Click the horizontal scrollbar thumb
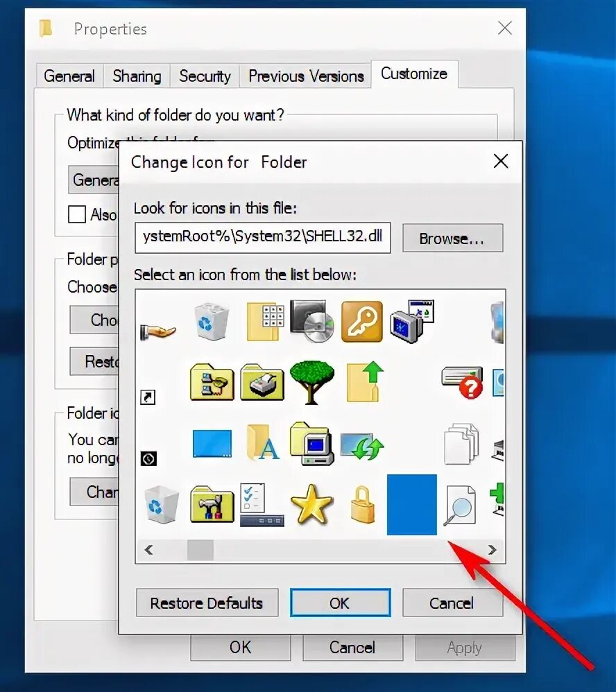616x692 pixels. click(200, 550)
